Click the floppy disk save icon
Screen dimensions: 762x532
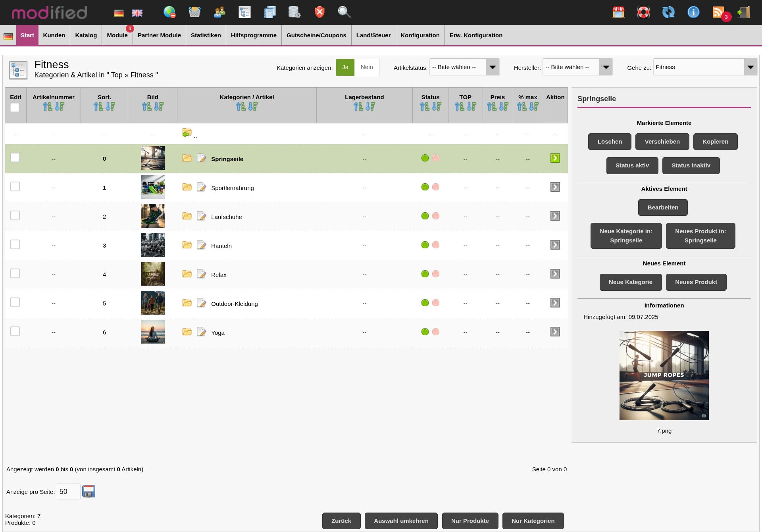[x=89, y=491]
